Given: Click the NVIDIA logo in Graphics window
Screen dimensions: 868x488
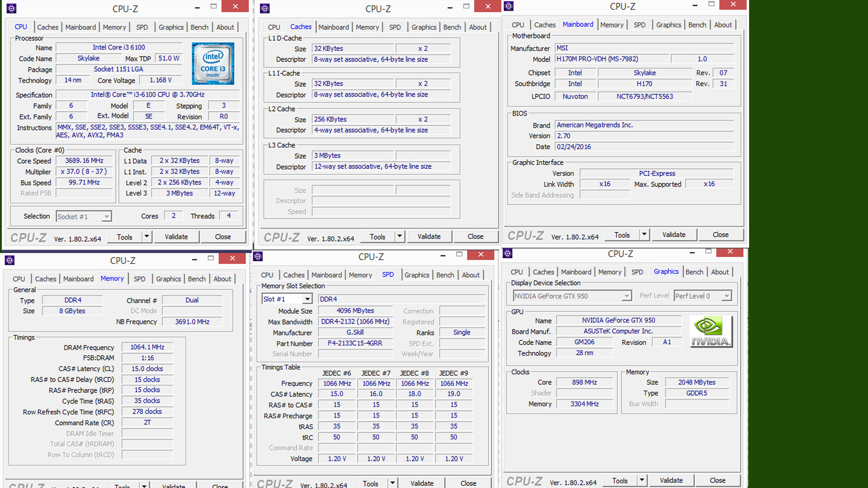Looking at the screenshot, I should coord(711,331).
